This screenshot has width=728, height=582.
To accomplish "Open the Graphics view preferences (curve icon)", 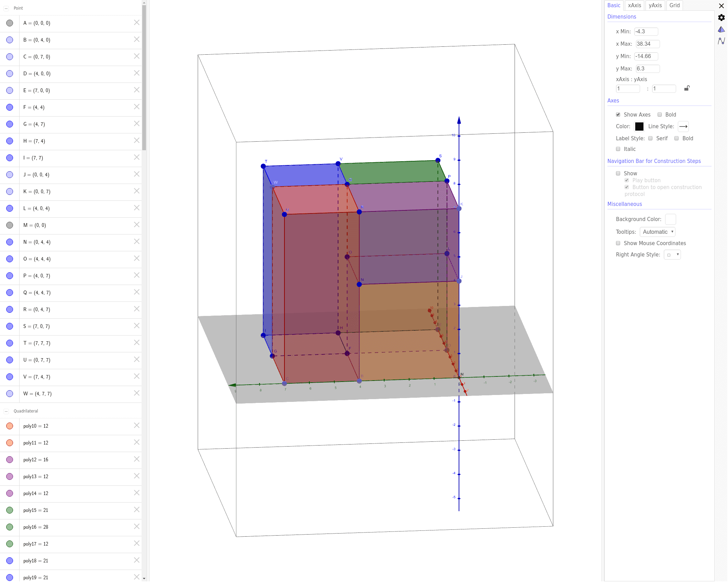I will (x=721, y=41).
